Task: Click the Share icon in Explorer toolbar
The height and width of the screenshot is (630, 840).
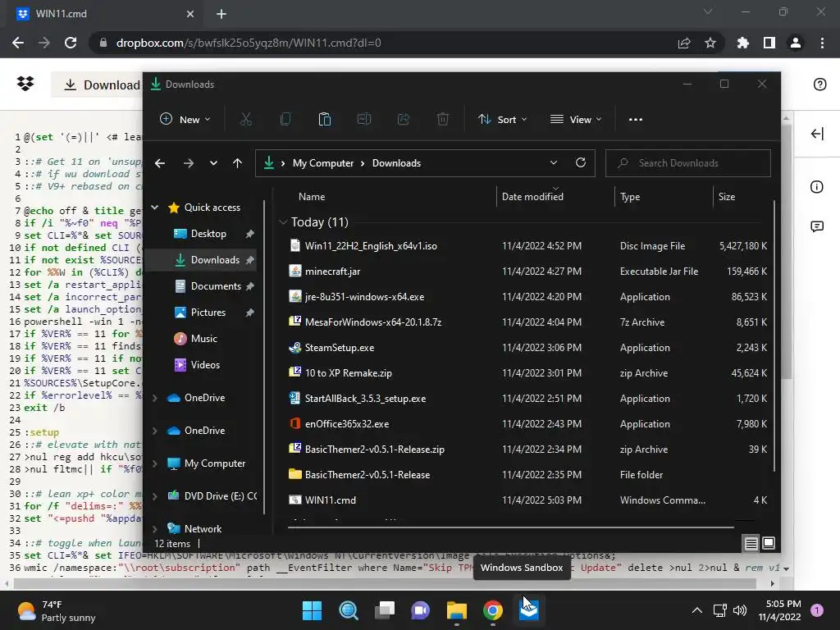Action: tap(404, 119)
